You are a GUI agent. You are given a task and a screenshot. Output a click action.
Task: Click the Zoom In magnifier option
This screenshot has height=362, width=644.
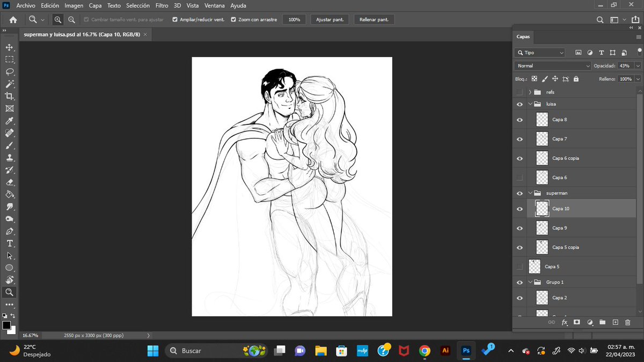coord(58,19)
